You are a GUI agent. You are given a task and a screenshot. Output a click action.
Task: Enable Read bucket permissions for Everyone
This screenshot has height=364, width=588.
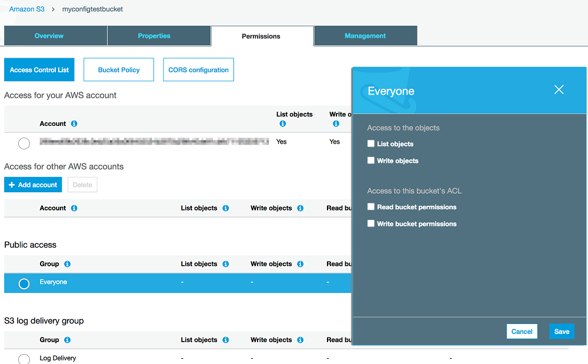pyautogui.click(x=370, y=207)
